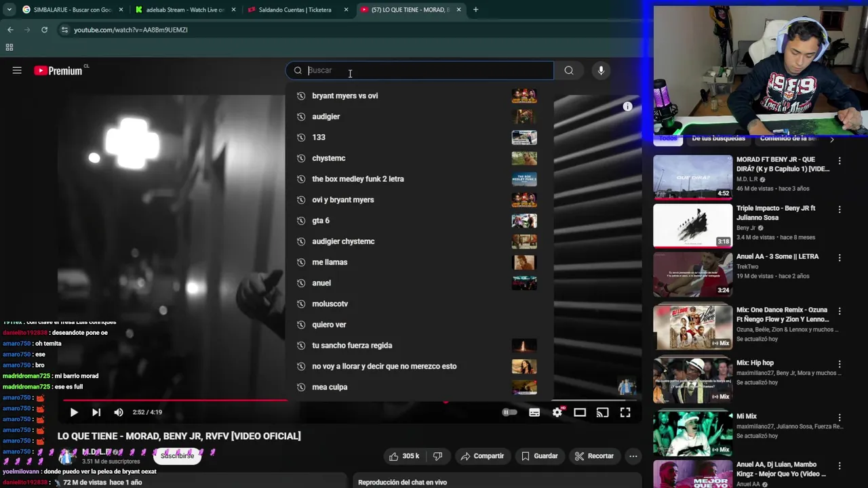Open Mix: One Dance Remix playlist

tap(692, 327)
